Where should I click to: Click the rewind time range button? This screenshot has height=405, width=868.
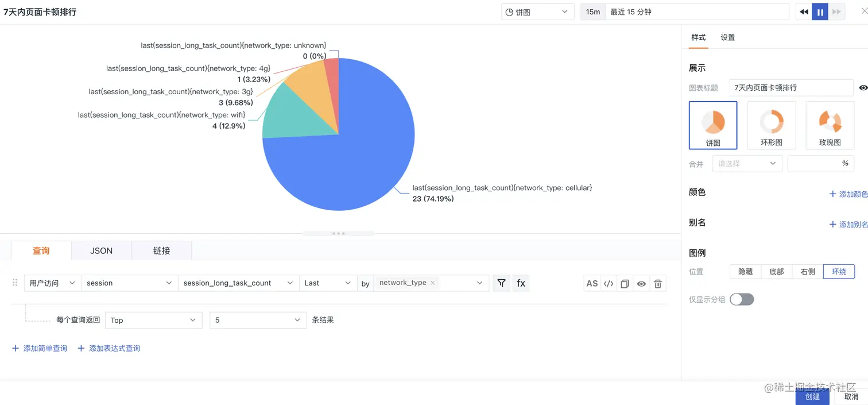[x=804, y=11]
